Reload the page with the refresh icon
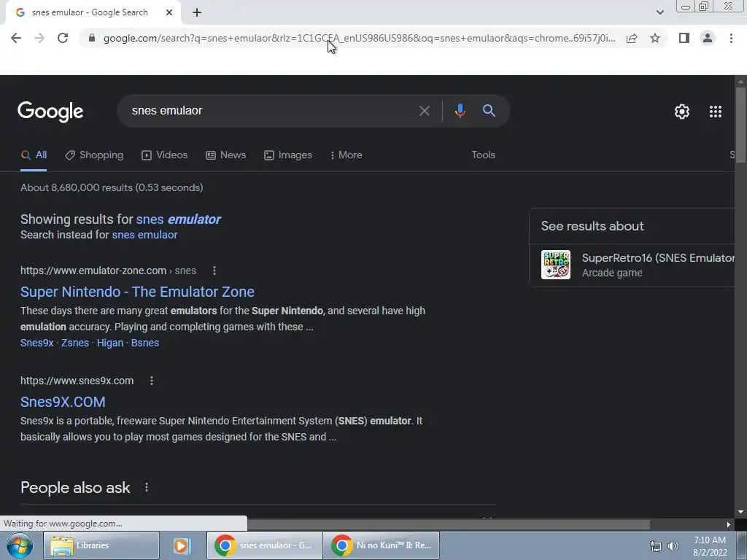Image resolution: width=747 pixels, height=560 pixels. [x=63, y=38]
